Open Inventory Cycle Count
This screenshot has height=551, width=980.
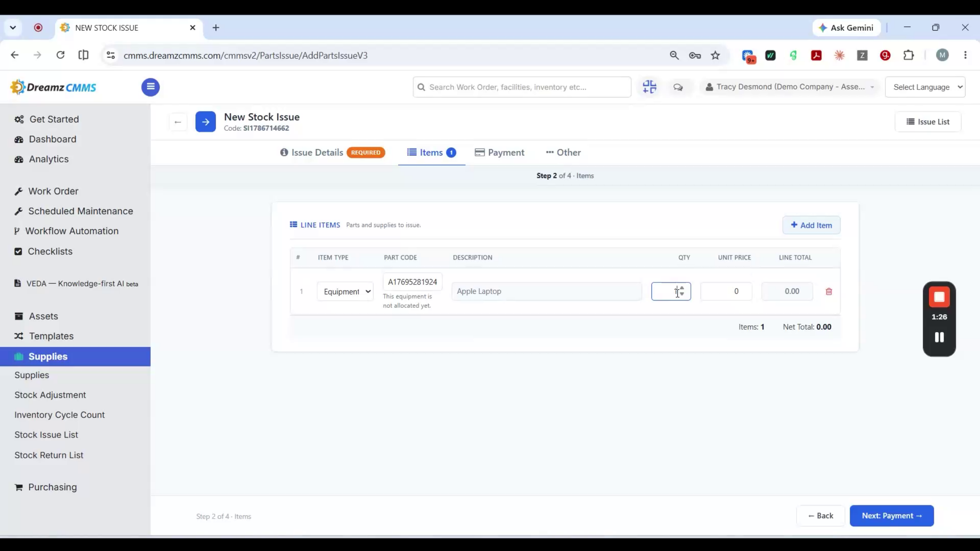tap(60, 415)
